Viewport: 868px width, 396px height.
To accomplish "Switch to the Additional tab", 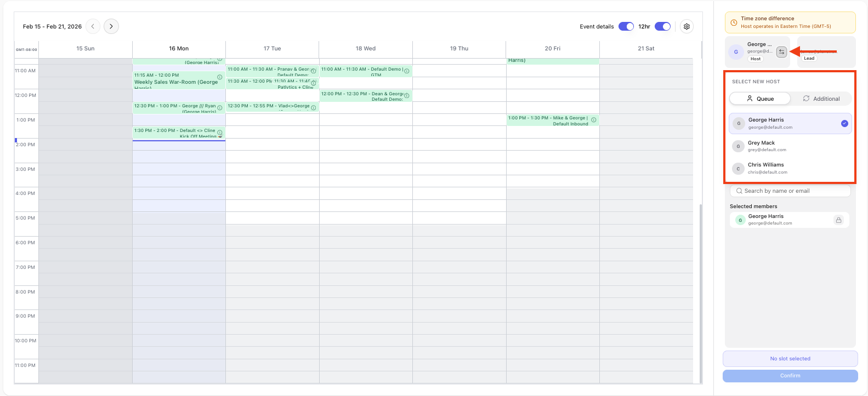I will point(821,99).
